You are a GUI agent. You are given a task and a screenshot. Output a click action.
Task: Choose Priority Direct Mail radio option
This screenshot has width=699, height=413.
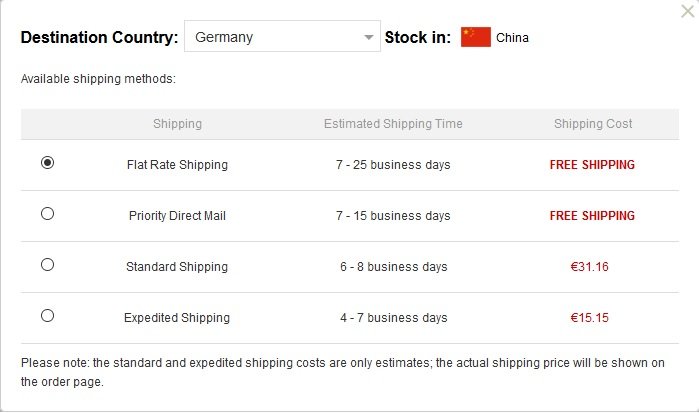click(x=47, y=214)
